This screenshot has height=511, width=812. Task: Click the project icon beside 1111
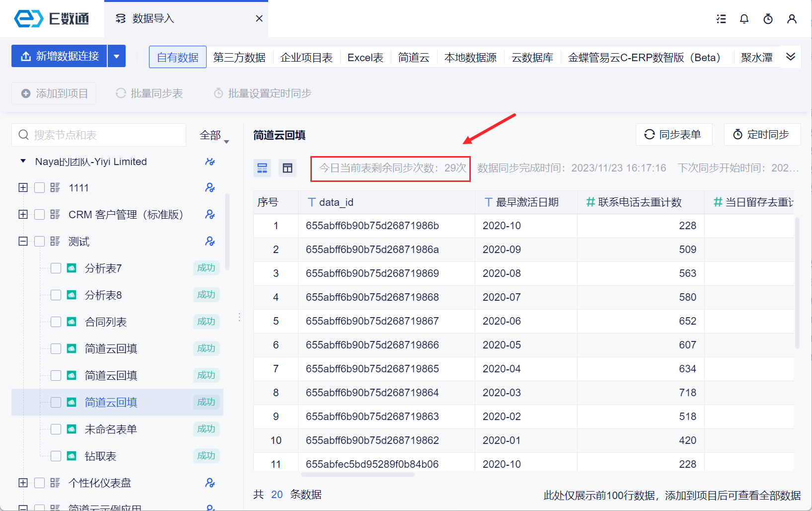click(55, 187)
